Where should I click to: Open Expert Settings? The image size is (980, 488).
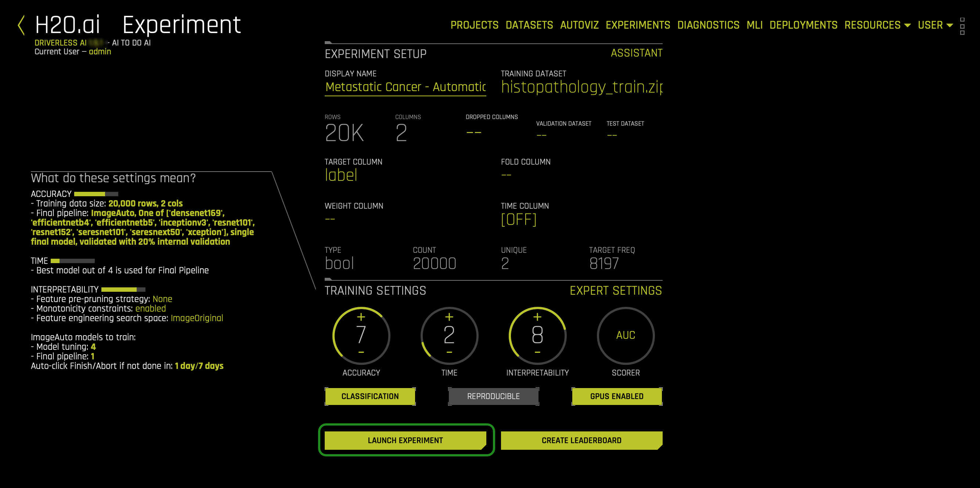616,291
